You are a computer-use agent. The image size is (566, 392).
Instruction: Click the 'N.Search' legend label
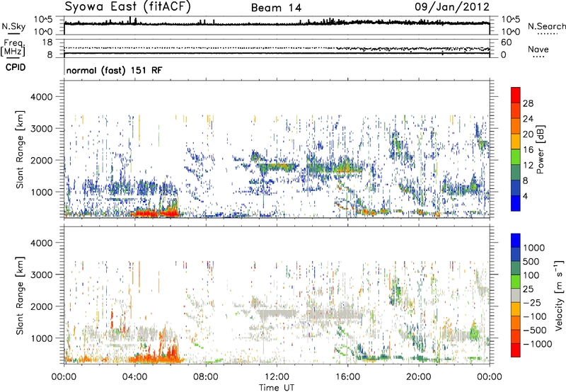546,26
